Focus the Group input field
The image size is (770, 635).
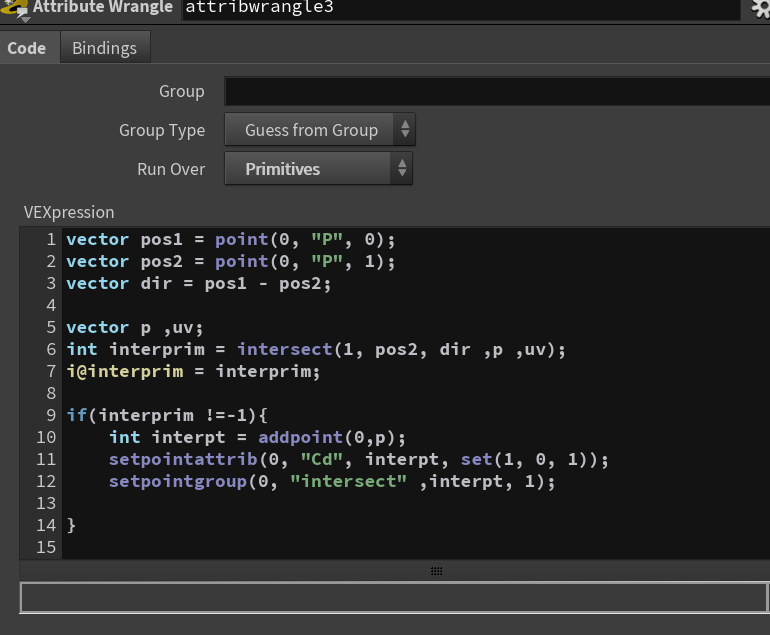(497, 91)
